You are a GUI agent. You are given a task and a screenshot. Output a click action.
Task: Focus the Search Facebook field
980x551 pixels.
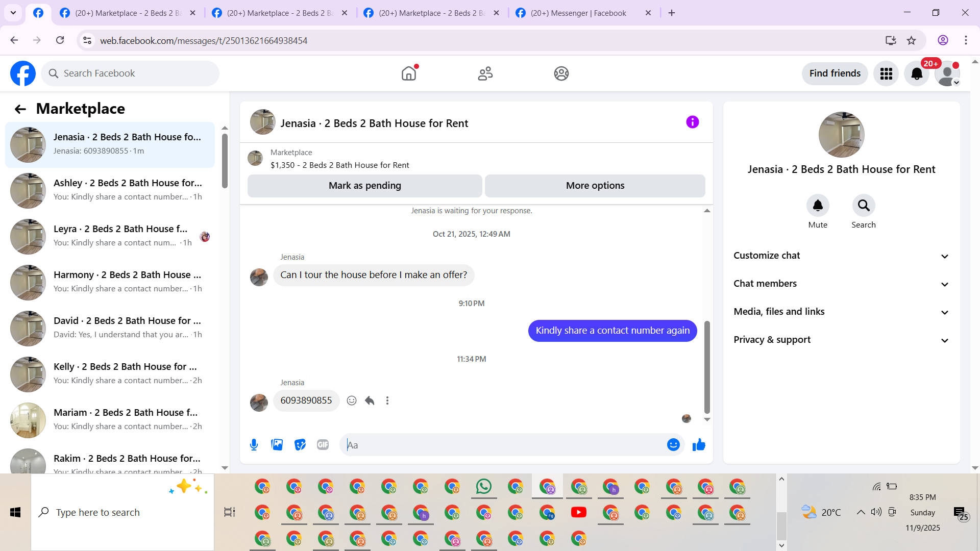tap(130, 73)
